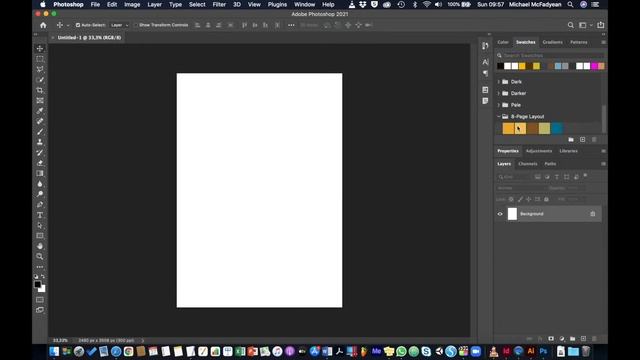Hide the Background layer eye icon
Image resolution: width=640 pixels, height=360 pixels.
pos(500,214)
